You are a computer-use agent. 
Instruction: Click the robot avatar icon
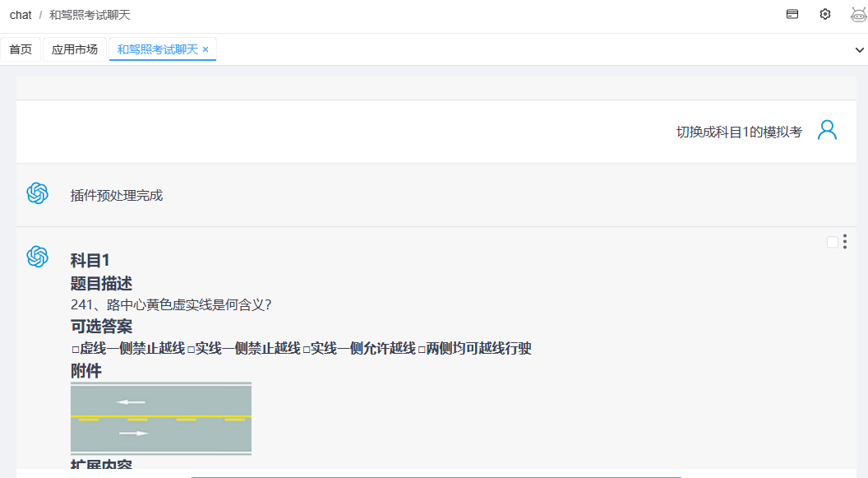(x=858, y=14)
